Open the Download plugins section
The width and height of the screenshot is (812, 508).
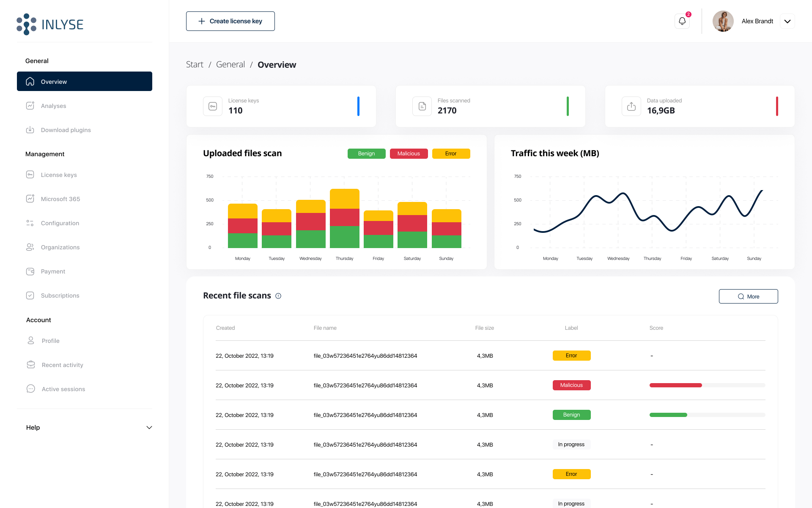(65, 130)
